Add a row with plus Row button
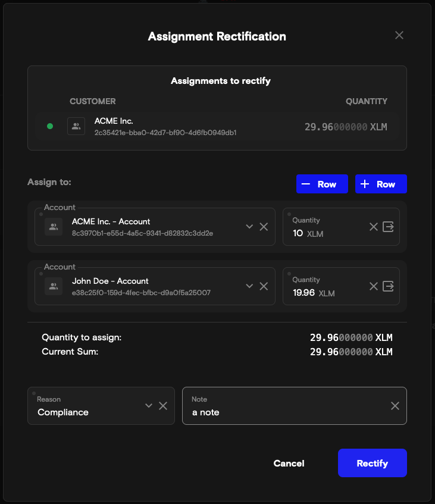 381,184
